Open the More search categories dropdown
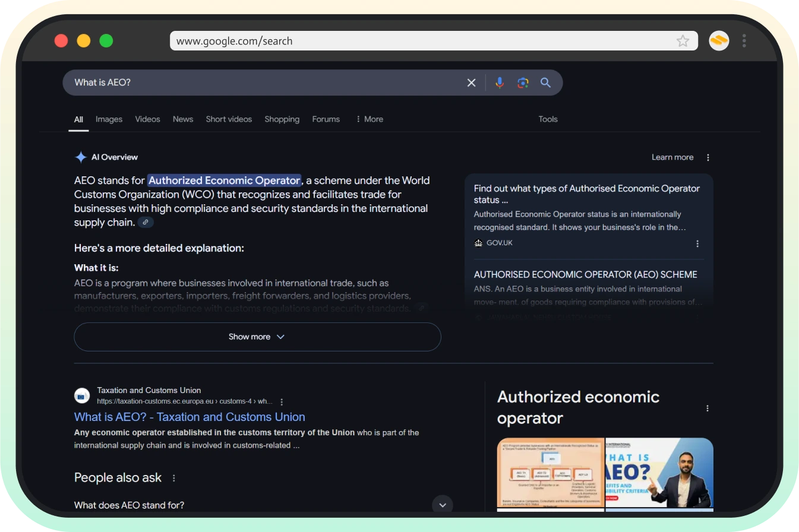The width and height of the screenshot is (799, 532). tap(369, 119)
